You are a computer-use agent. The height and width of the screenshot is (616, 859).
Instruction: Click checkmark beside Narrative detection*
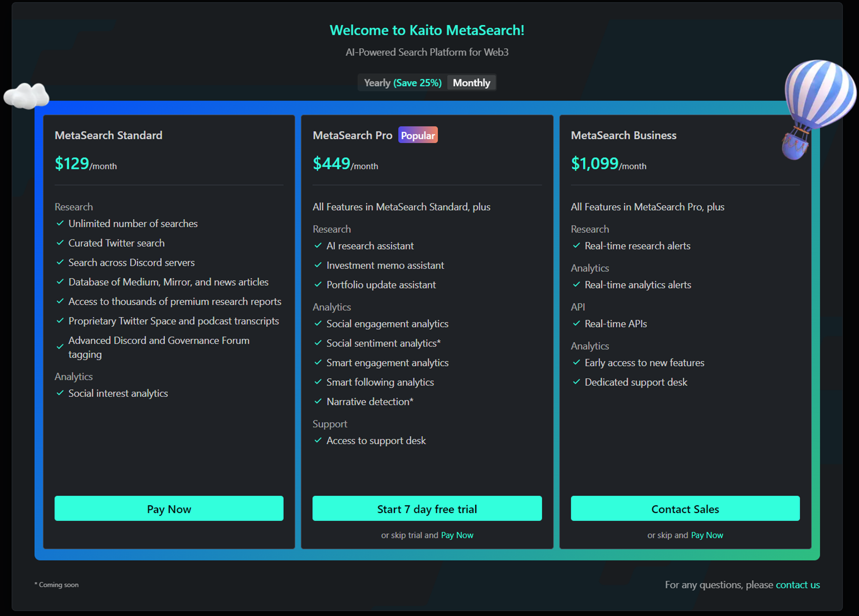pos(318,401)
